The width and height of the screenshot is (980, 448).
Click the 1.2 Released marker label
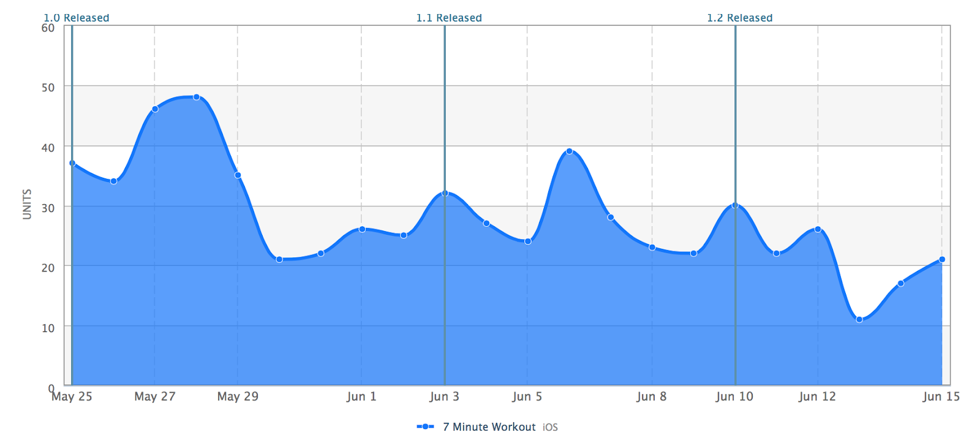(x=740, y=18)
